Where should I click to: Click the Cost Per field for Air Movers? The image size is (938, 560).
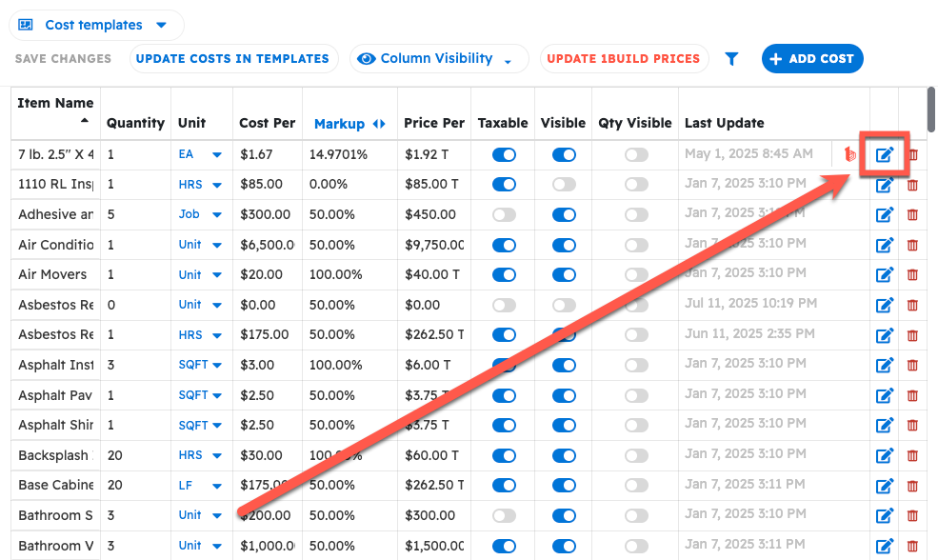pos(266,275)
